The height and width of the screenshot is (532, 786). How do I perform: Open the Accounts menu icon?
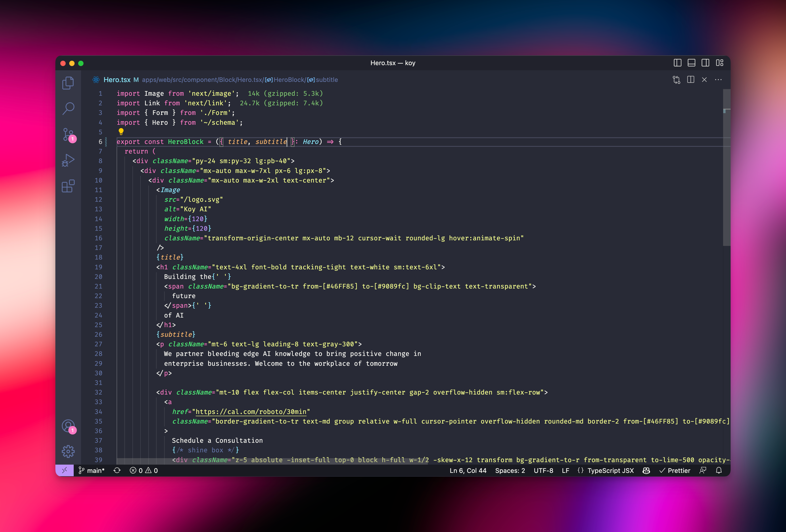(x=68, y=426)
